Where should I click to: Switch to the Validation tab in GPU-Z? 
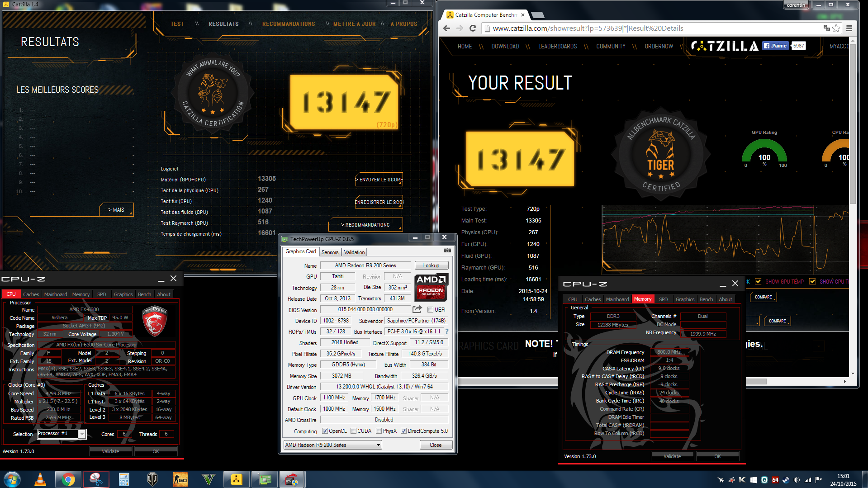354,252
